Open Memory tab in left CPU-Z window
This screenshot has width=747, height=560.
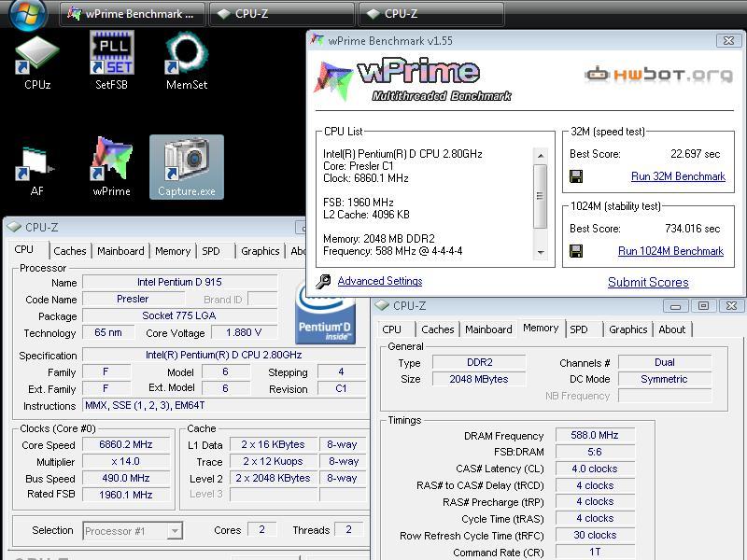(x=173, y=251)
